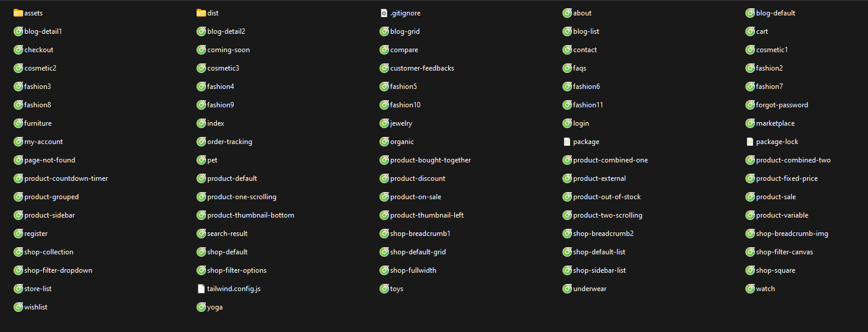Viewport: 868px width, 332px height.
Task: Select the watch HTML file icon
Action: 750,289
